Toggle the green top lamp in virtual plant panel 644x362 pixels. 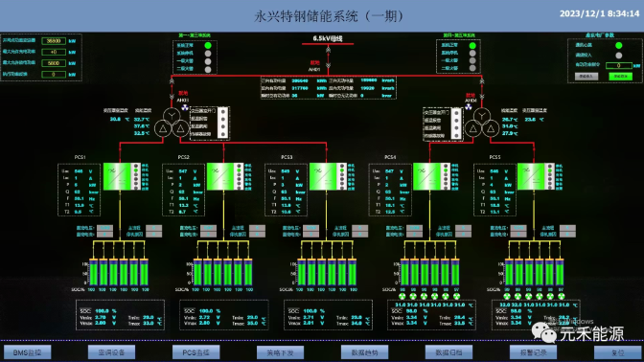(x=618, y=45)
